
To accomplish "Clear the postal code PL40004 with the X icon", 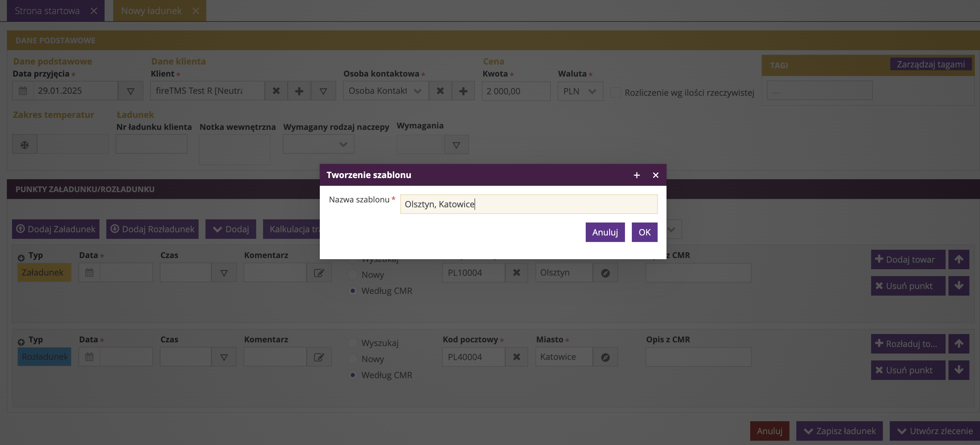I will pos(516,357).
